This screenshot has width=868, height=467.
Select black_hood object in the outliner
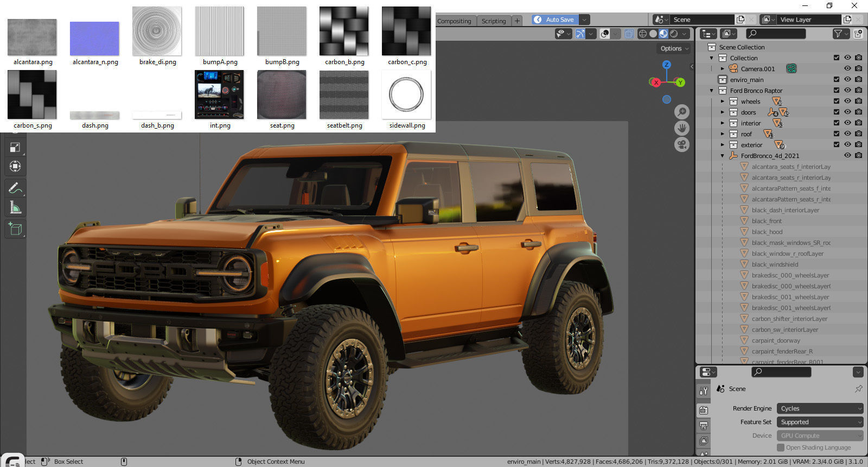click(x=767, y=232)
